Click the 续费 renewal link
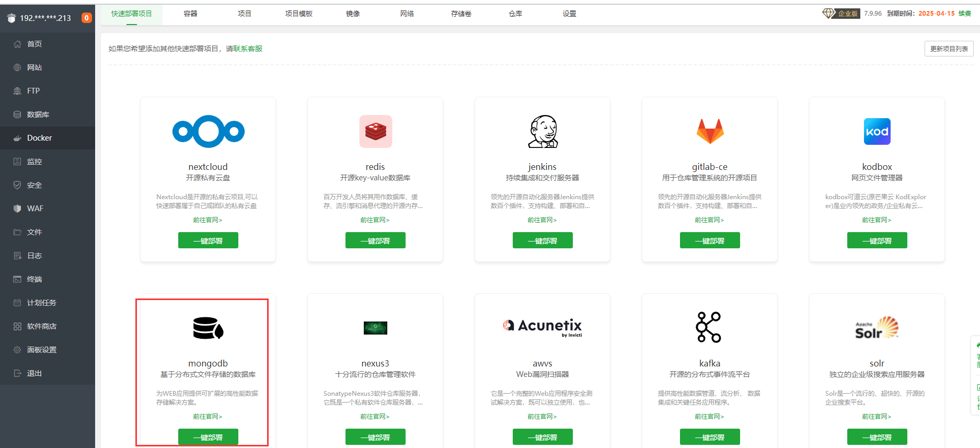Viewport: 980px width, 448px height. 964,13
